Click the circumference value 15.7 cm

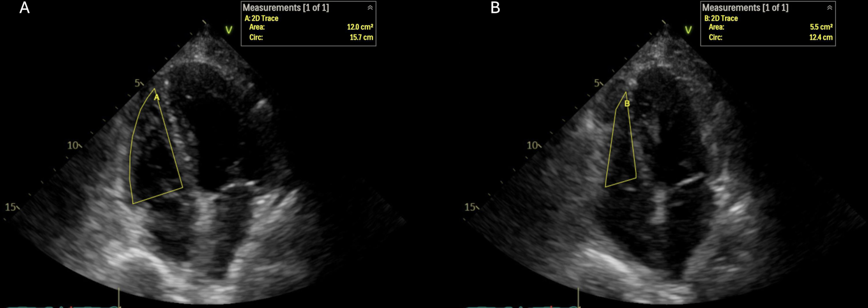click(361, 37)
